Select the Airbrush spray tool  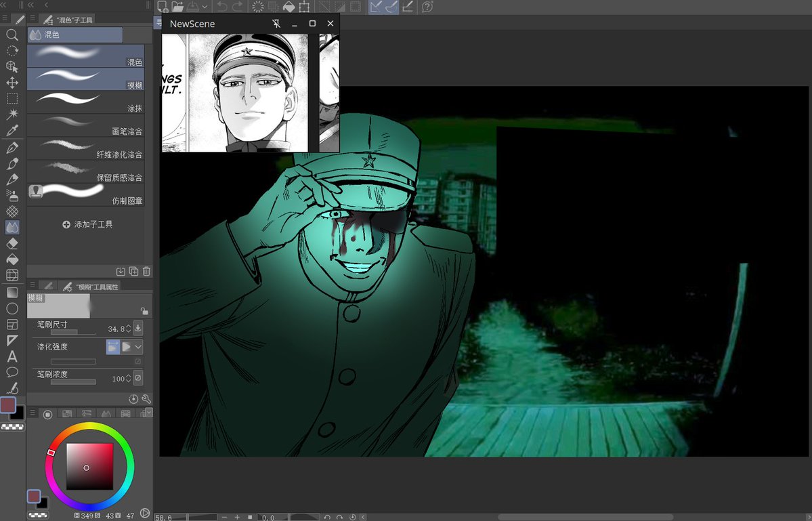[x=12, y=196]
